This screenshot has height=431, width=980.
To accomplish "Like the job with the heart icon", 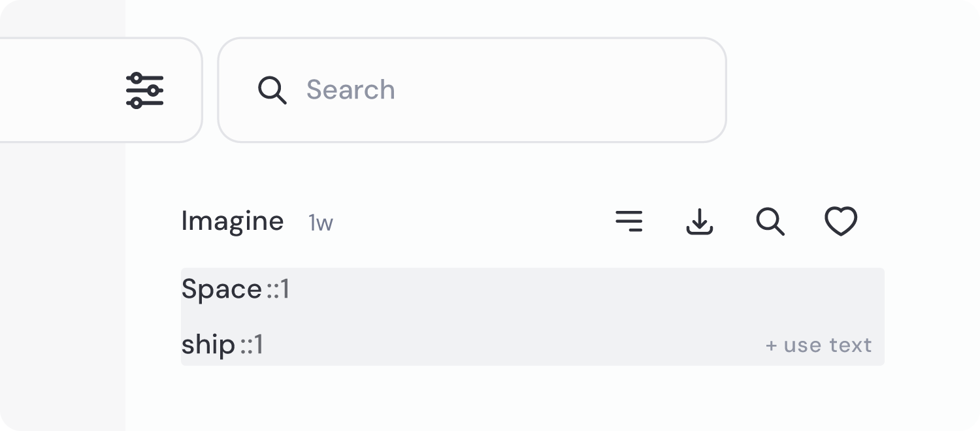I will pos(841,221).
